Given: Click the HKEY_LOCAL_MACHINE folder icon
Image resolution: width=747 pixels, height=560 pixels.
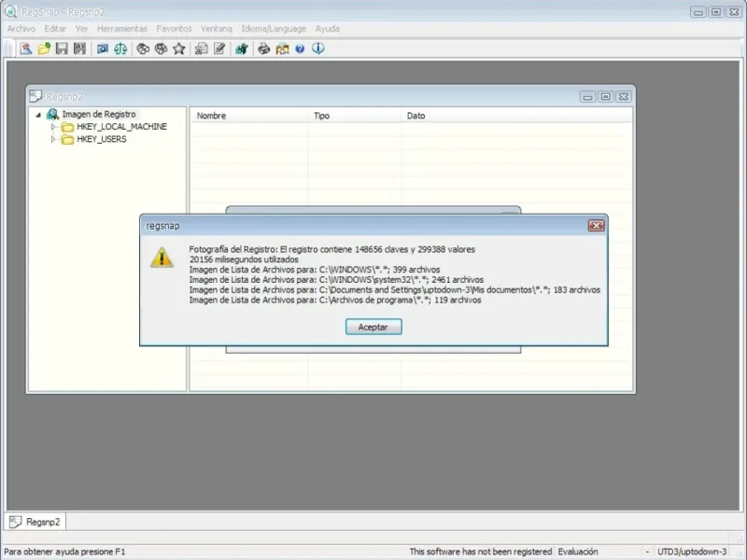Looking at the screenshot, I should (x=67, y=127).
